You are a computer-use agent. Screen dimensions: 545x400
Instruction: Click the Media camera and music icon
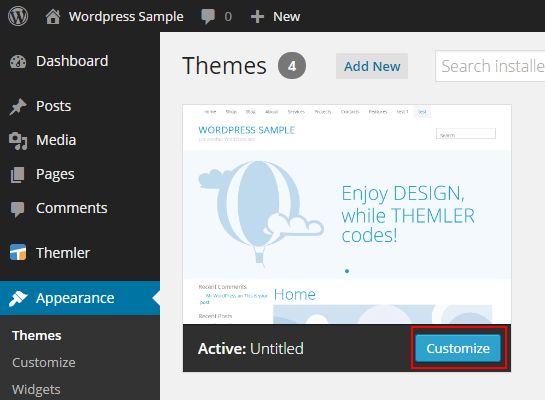[x=18, y=140]
